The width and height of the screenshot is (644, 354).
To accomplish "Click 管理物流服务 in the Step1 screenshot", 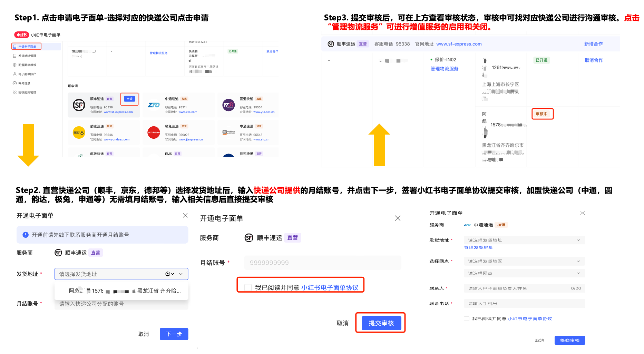I will coord(159,53).
